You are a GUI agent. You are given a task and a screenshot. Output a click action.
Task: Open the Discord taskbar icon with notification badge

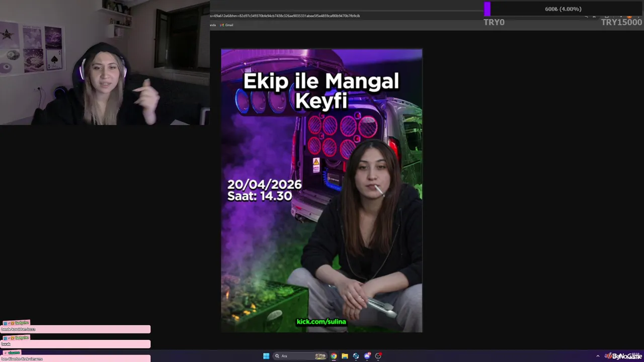click(367, 356)
